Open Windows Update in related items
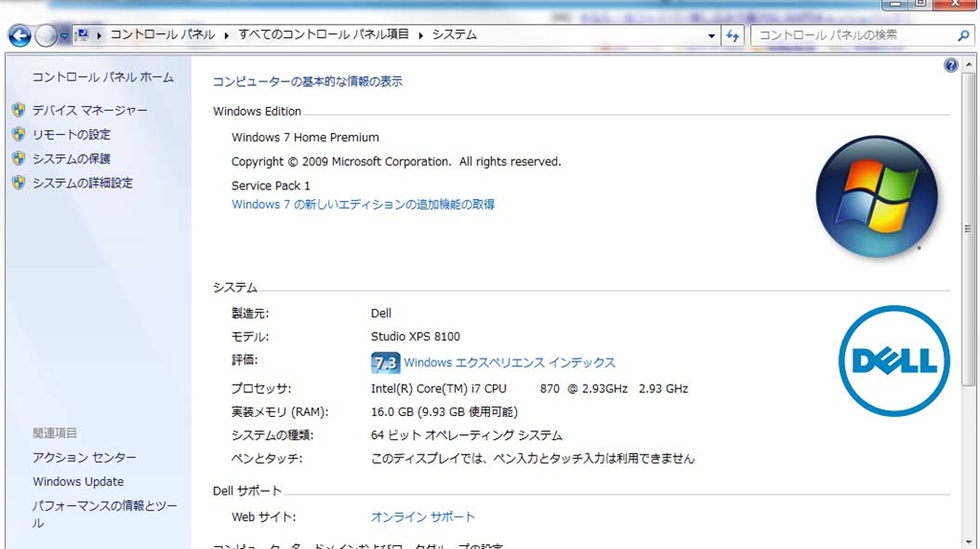 coord(78,481)
